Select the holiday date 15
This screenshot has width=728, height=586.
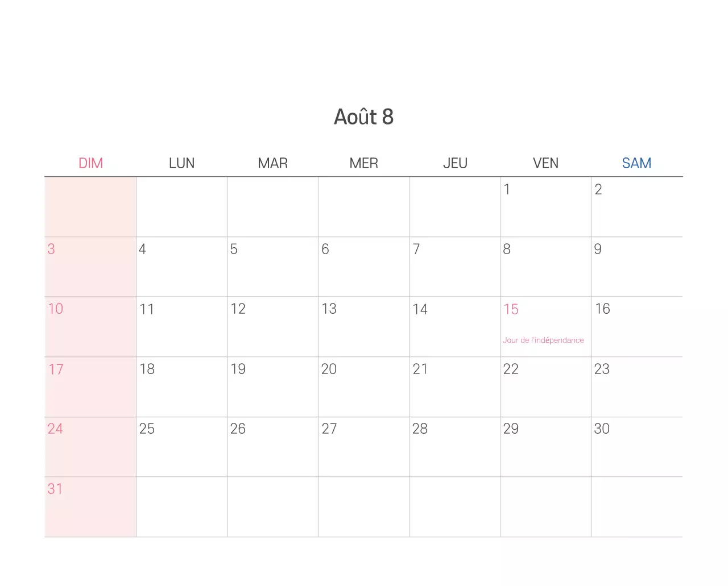511,310
